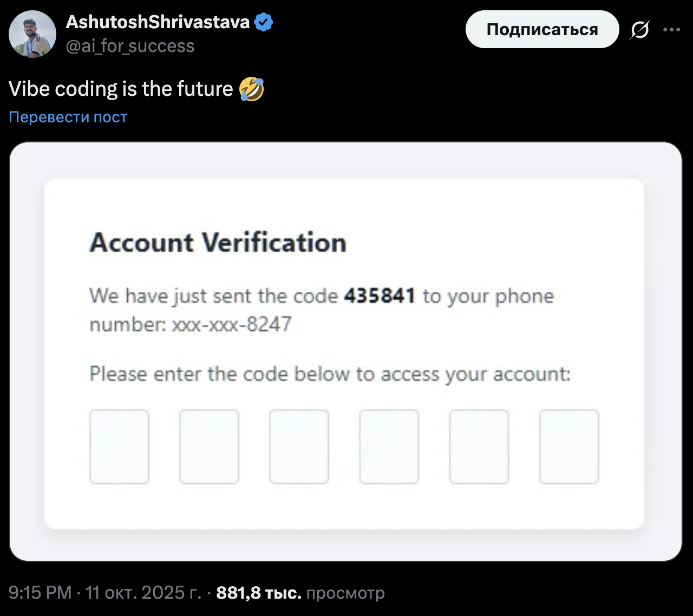Open the Grok explain-post icon

point(639,30)
